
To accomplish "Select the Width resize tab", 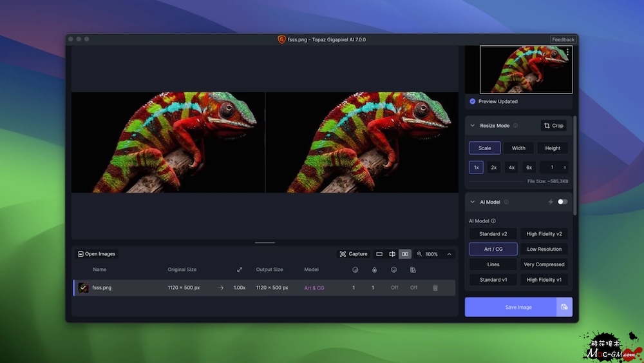I will [x=518, y=148].
